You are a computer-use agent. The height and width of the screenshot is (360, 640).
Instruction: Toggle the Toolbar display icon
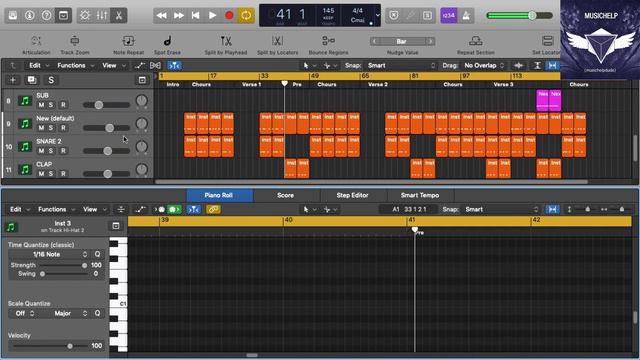point(63,16)
